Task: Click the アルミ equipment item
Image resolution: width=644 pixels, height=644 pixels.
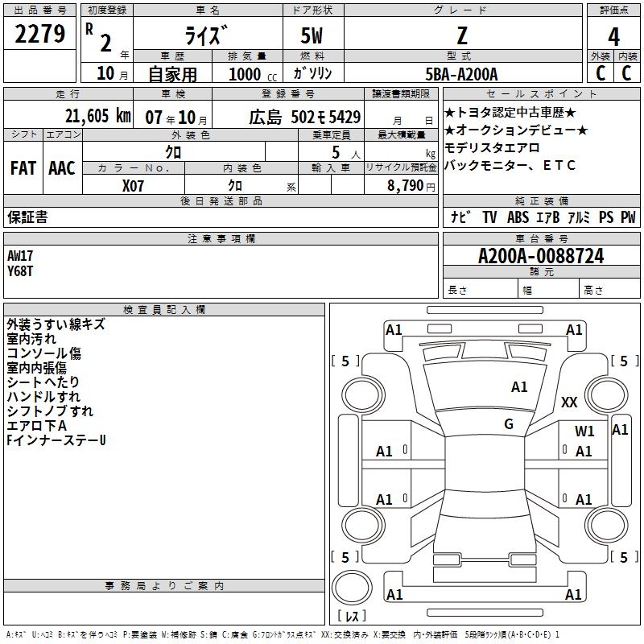Action: point(579,217)
